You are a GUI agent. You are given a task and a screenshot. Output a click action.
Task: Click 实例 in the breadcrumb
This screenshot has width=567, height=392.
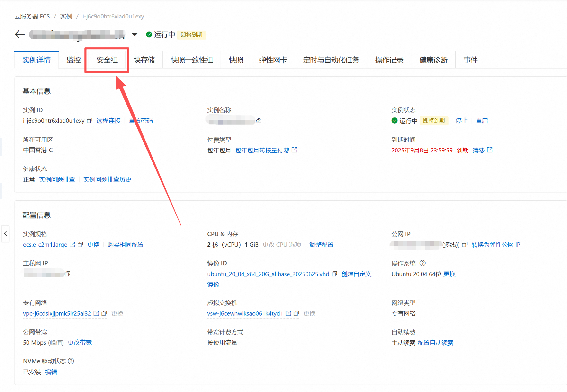tap(66, 16)
